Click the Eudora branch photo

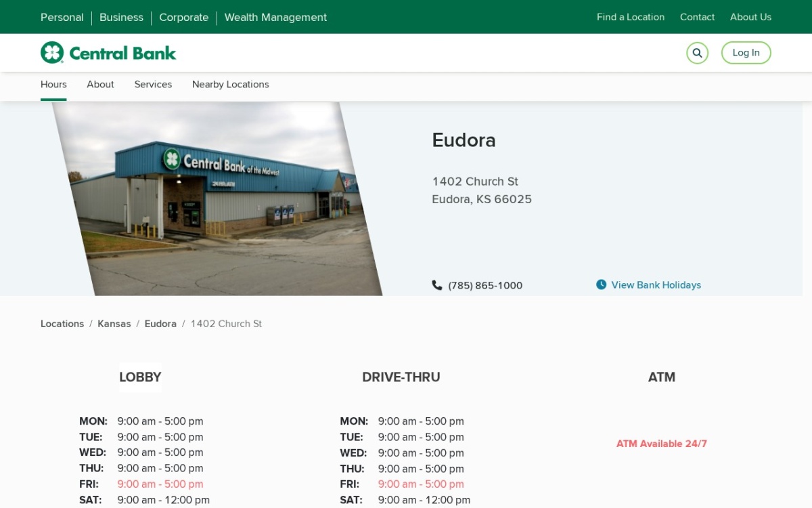pyautogui.click(x=217, y=199)
